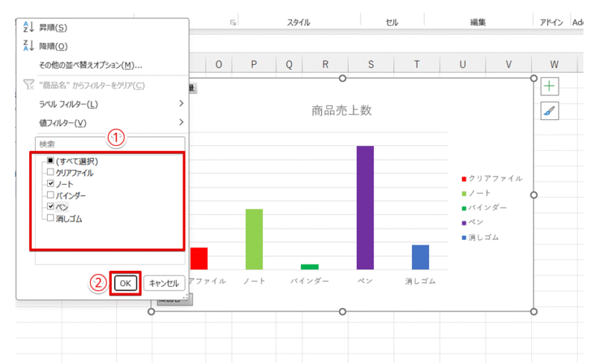Click the funnel clear-filter icon

[x=28, y=85]
